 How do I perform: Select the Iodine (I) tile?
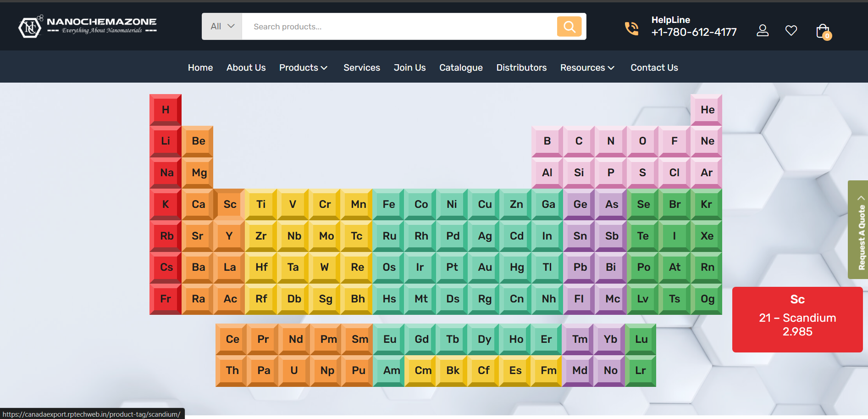pyautogui.click(x=674, y=236)
